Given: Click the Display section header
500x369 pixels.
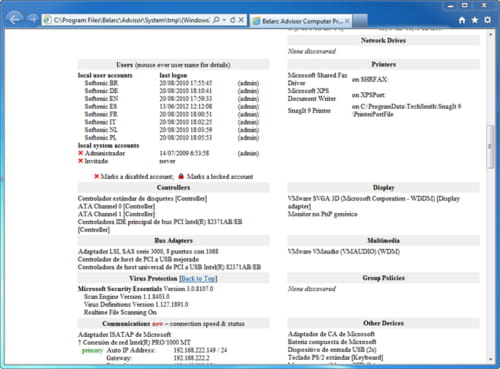Looking at the screenshot, I should coord(383,187).
